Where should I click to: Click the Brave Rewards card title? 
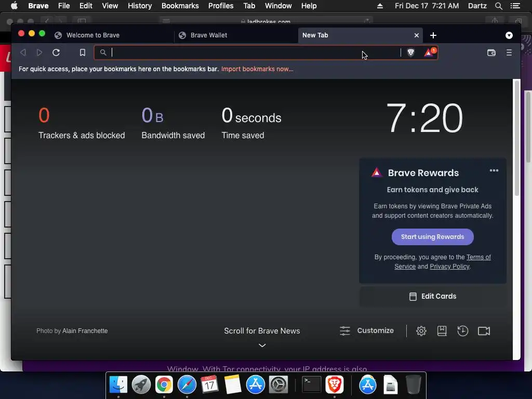click(x=423, y=172)
